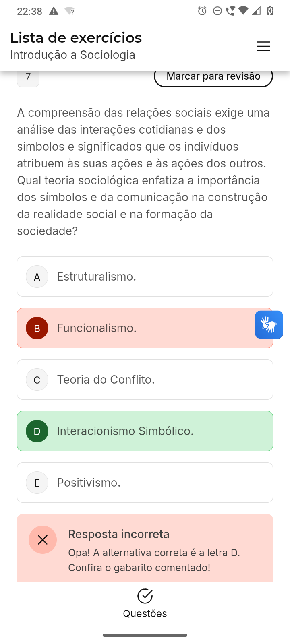Click Marcar para revisão button

[x=213, y=77]
